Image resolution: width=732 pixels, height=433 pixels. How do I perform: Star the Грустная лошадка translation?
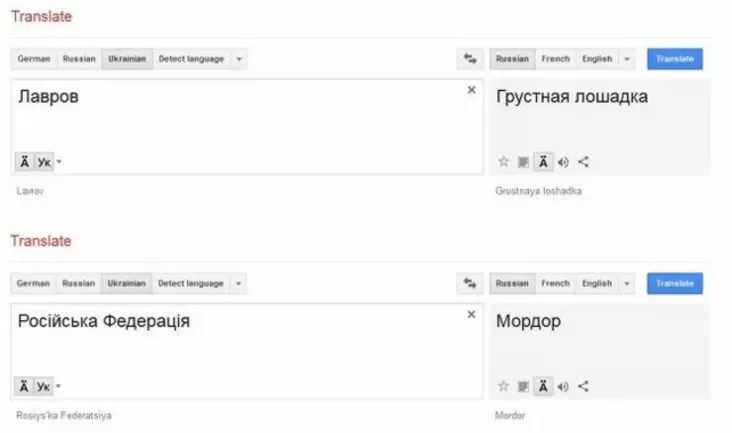tap(503, 162)
